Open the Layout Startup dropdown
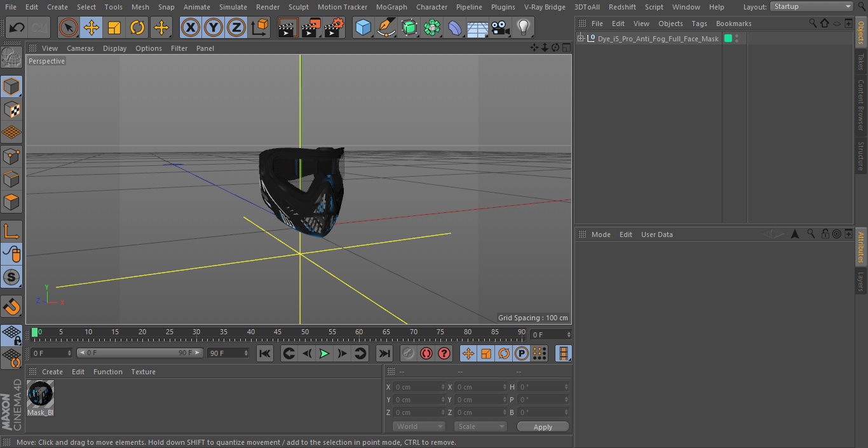 point(811,6)
